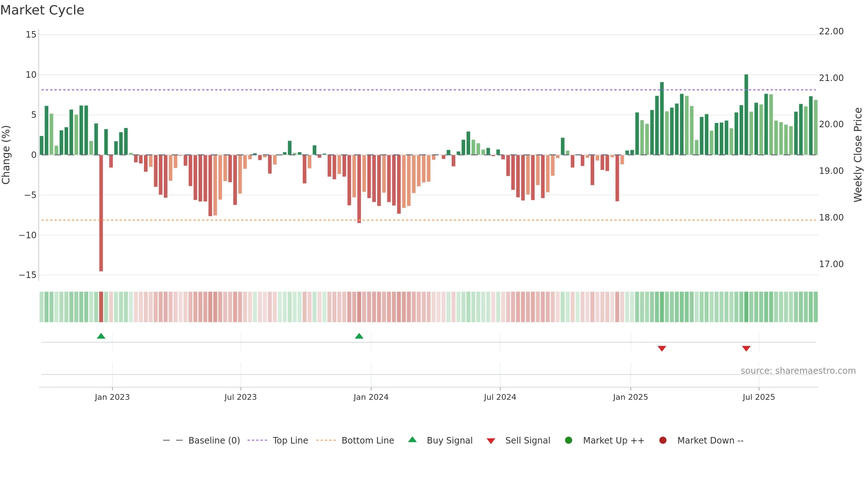Viewport: 868px width, 488px height.
Task: Toggle the Sell Signal legend entry
Action: [x=518, y=440]
